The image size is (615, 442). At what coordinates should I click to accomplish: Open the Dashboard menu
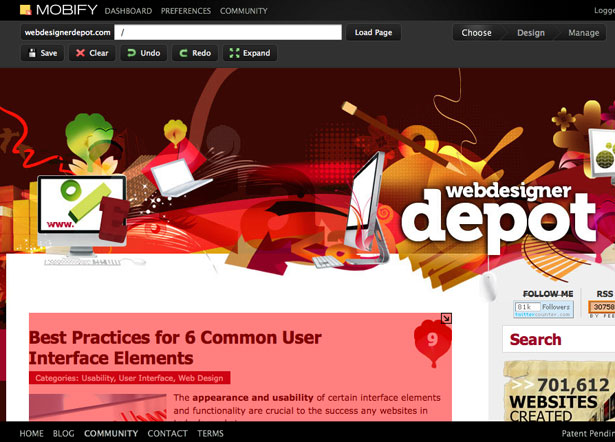point(128,11)
